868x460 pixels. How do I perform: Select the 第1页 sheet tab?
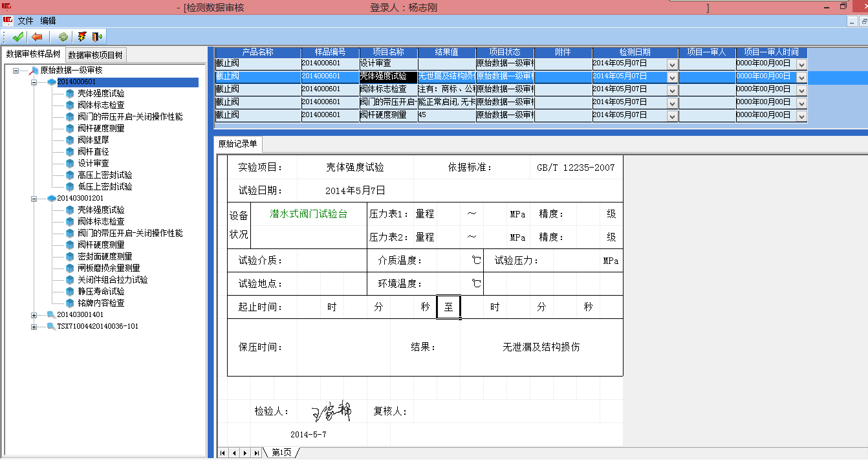tap(281, 453)
